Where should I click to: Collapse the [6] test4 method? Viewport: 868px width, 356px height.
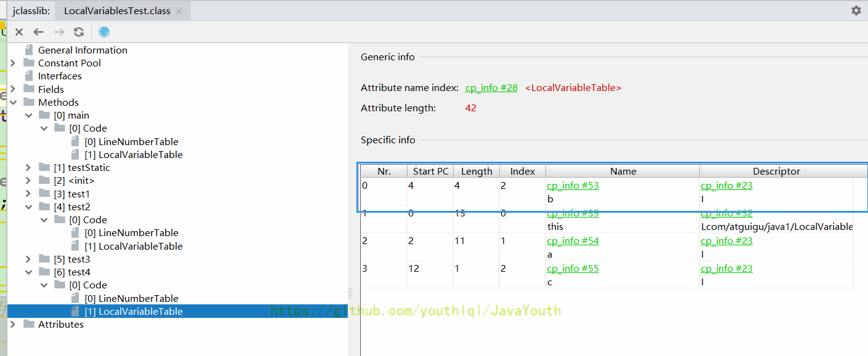tap(28, 272)
